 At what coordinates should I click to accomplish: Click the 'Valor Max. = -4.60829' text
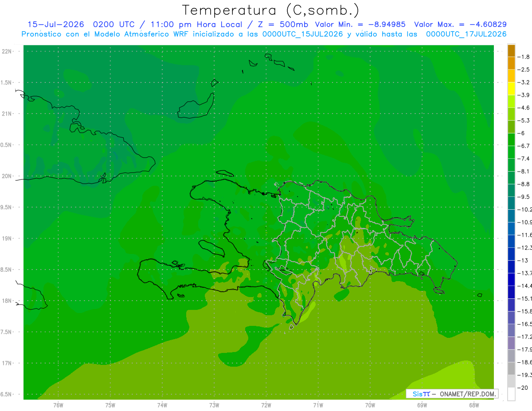click(x=460, y=24)
